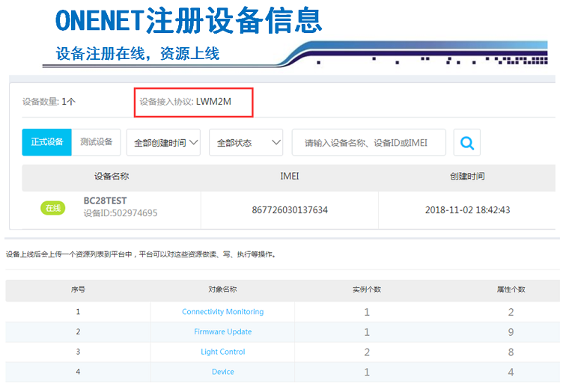Focus the device name/ID/IMEI search field

(368, 143)
